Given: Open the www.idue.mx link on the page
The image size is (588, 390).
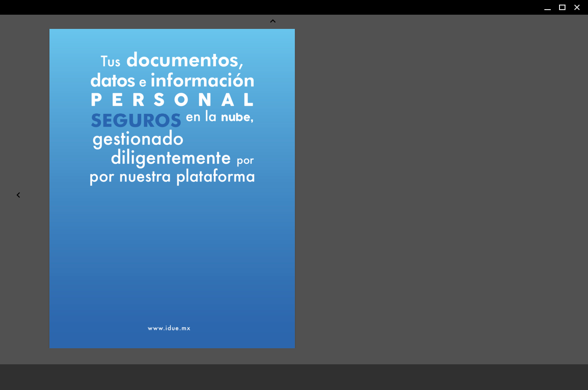Looking at the screenshot, I should pyautogui.click(x=169, y=329).
